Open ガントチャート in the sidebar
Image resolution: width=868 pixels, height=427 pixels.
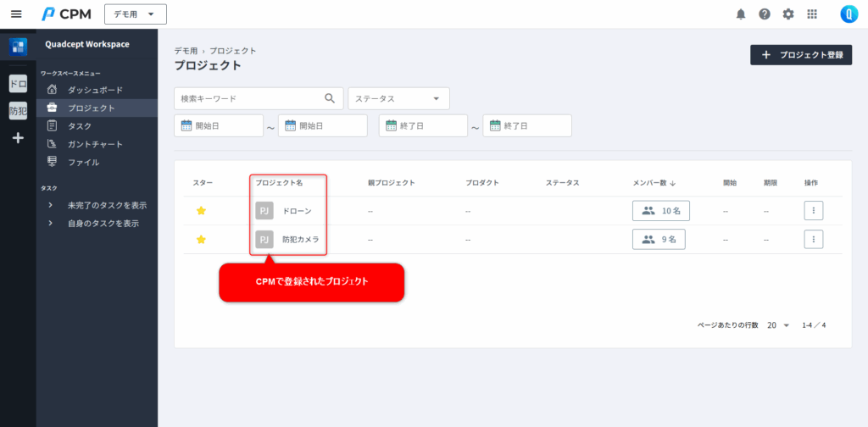(95, 144)
